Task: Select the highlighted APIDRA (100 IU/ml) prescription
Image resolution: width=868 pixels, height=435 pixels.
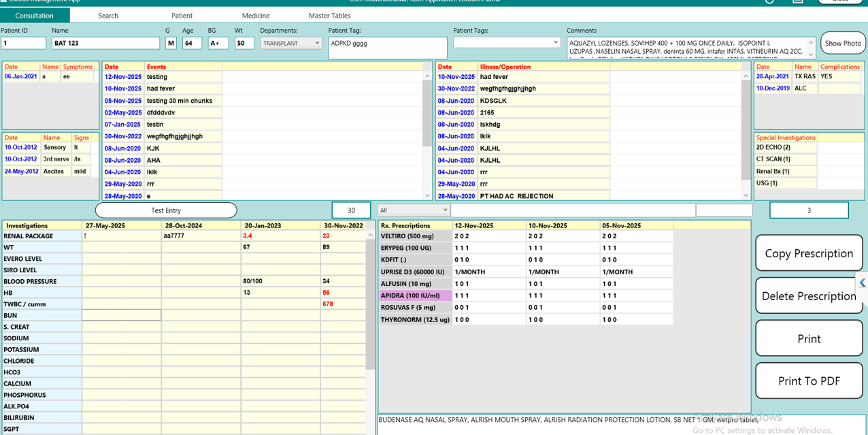Action: [416, 295]
